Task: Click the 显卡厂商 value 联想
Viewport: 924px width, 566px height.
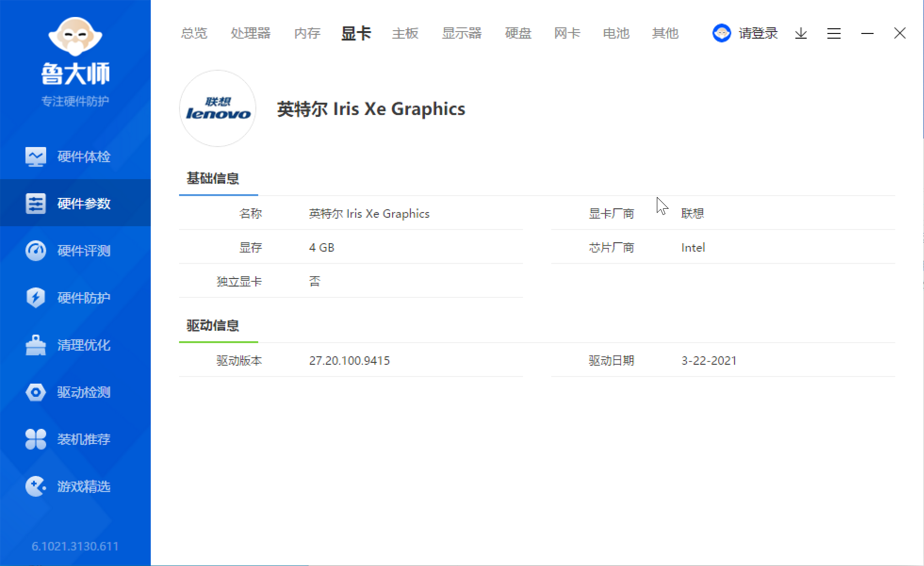Action: point(693,213)
